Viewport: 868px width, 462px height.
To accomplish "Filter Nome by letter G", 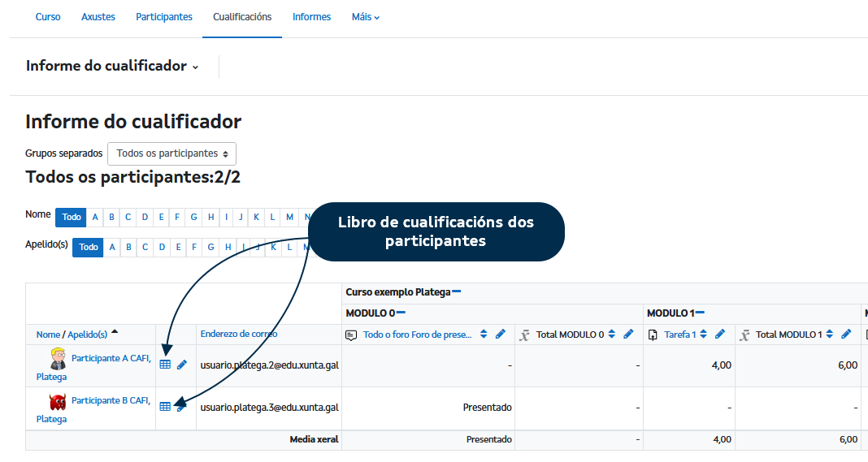I will [193, 217].
